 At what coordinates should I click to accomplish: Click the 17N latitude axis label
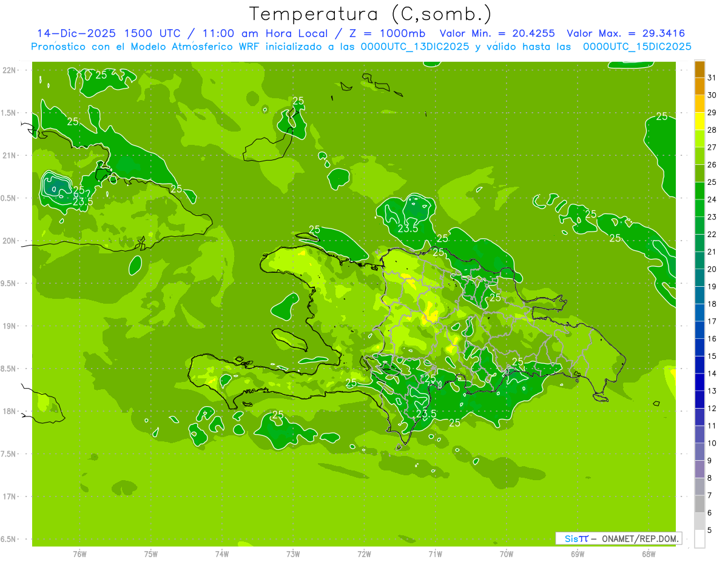point(10,497)
